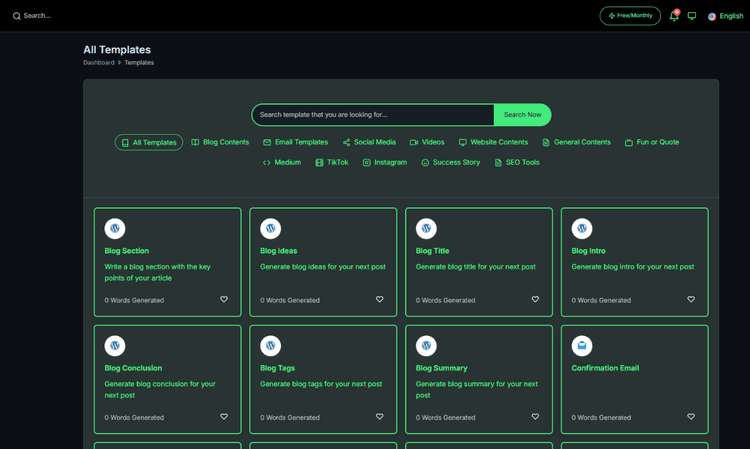Switch to the SEO Tools category
The width and height of the screenshot is (750, 449).
(x=517, y=163)
